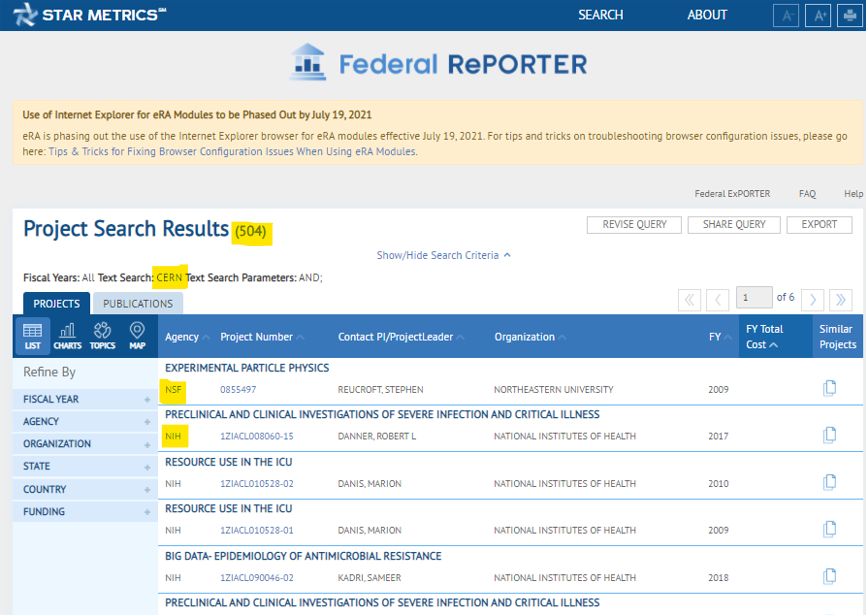Show similar projects for Experimental Particle Physics

(x=830, y=388)
